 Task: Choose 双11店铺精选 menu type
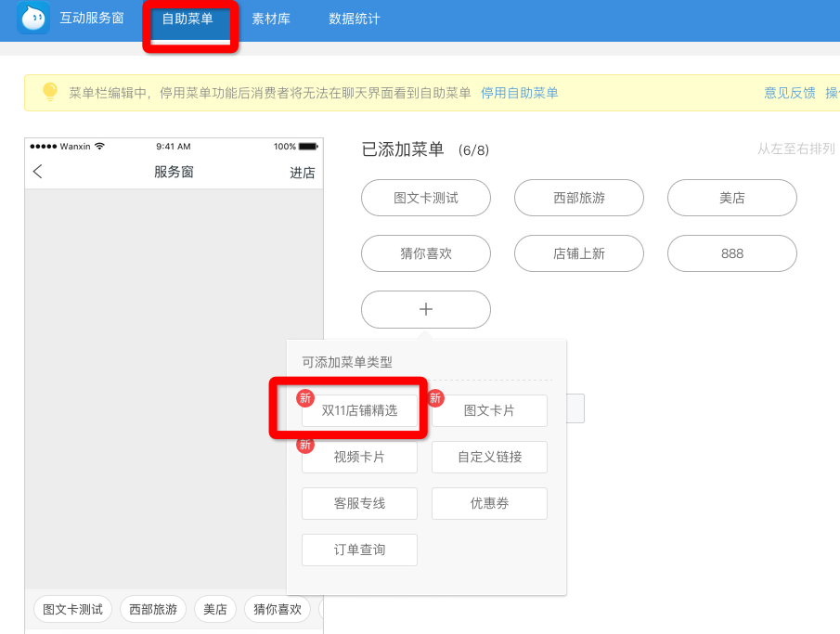pyautogui.click(x=359, y=410)
